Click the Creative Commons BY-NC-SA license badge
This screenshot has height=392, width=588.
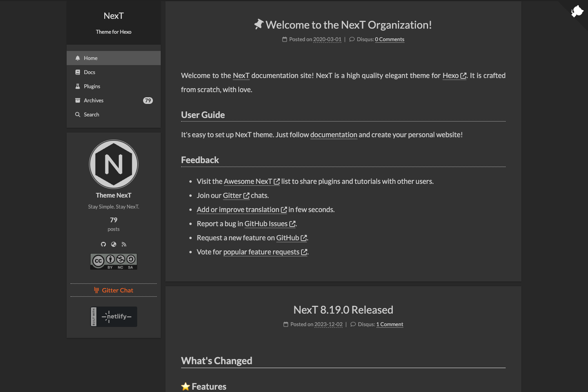(114, 261)
